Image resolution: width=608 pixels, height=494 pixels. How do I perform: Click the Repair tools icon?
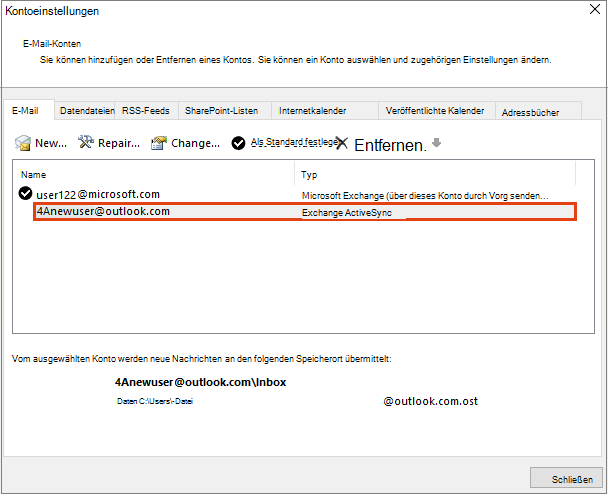pos(86,142)
